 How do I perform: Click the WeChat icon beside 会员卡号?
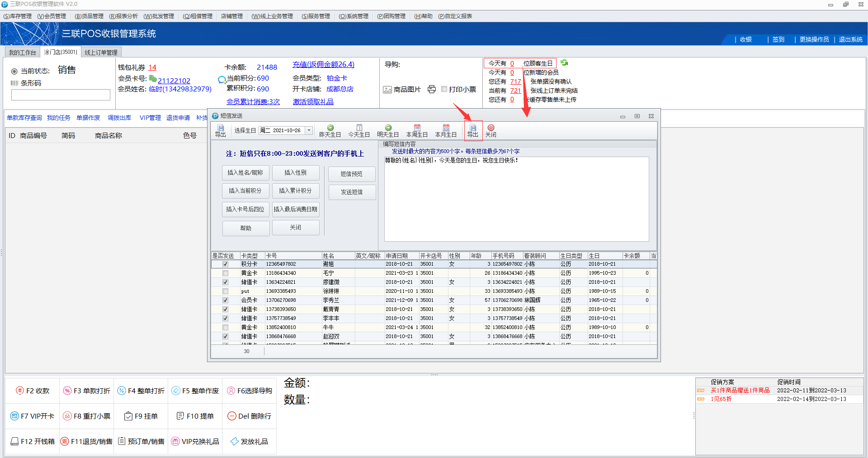(x=153, y=79)
